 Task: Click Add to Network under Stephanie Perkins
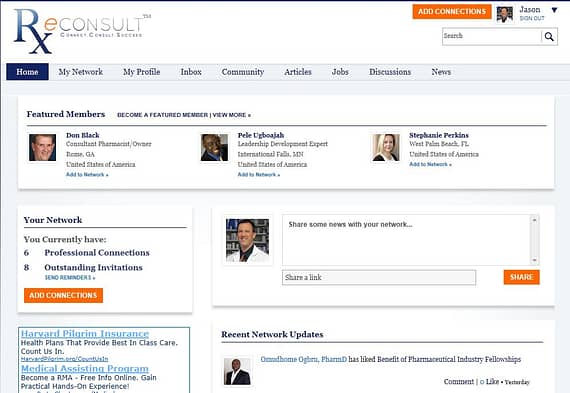(430, 164)
